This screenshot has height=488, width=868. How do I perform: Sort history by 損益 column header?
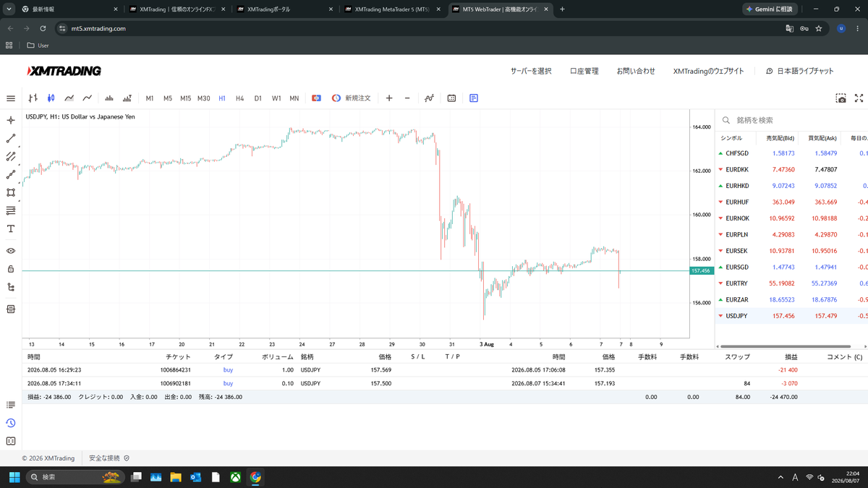[791, 357]
